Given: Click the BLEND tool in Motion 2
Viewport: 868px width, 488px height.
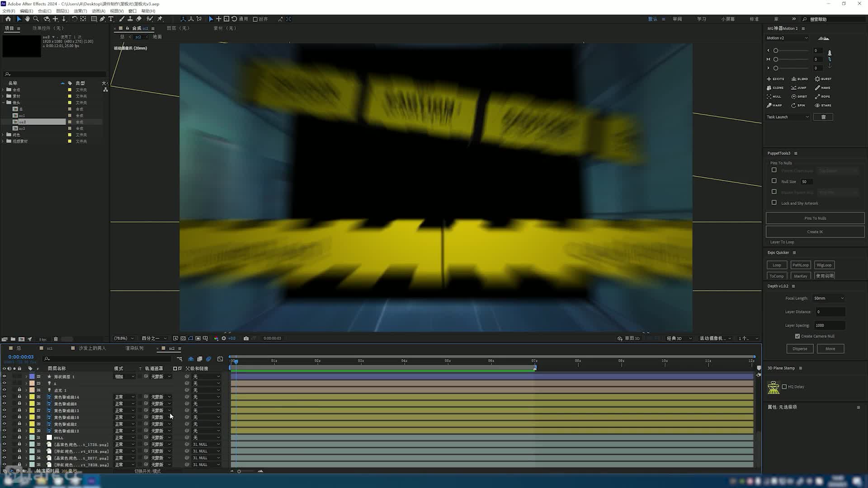Looking at the screenshot, I should pos(800,79).
